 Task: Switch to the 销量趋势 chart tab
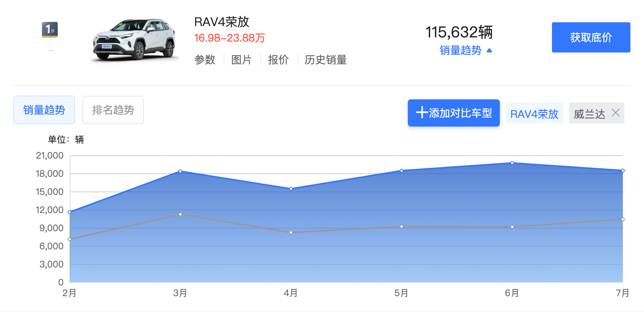[44, 110]
